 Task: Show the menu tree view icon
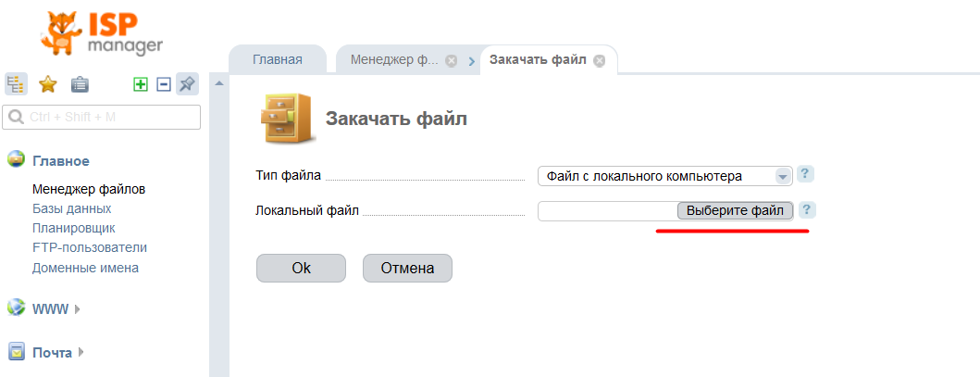tap(16, 83)
